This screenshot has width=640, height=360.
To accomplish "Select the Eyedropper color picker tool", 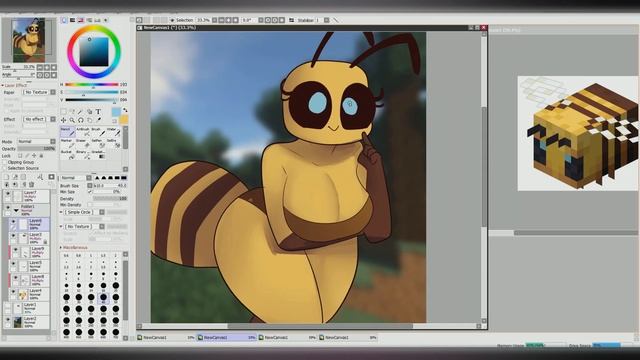I will click(x=98, y=120).
